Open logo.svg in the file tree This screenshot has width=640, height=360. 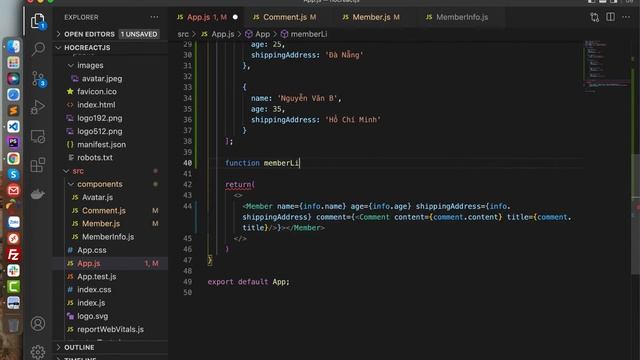click(x=93, y=316)
